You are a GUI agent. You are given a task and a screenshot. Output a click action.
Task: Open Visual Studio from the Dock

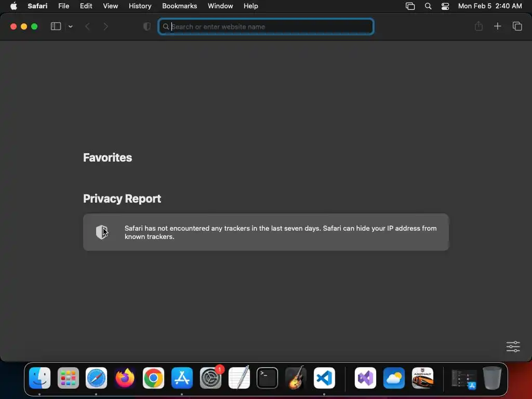(x=365, y=378)
